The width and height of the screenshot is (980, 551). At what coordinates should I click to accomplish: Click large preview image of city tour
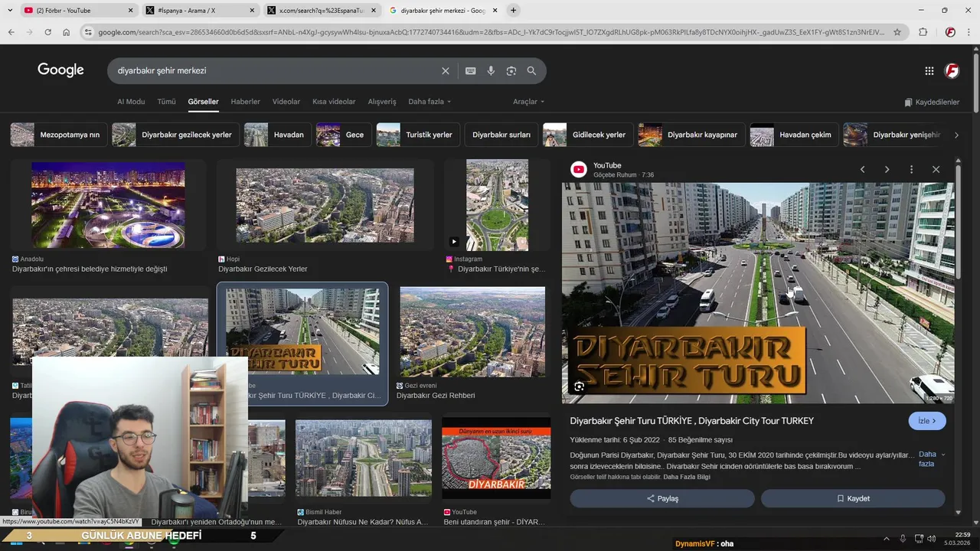[758, 292]
